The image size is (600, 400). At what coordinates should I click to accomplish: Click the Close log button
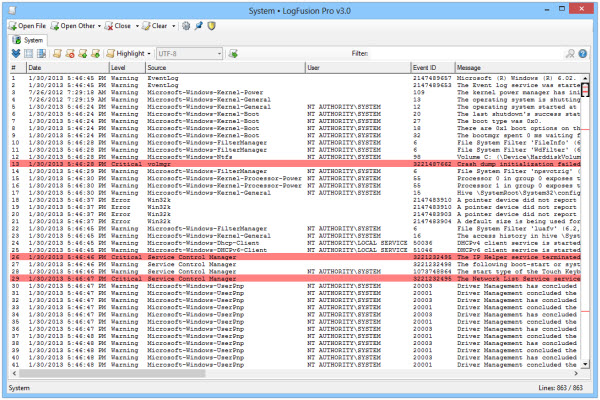click(x=118, y=26)
